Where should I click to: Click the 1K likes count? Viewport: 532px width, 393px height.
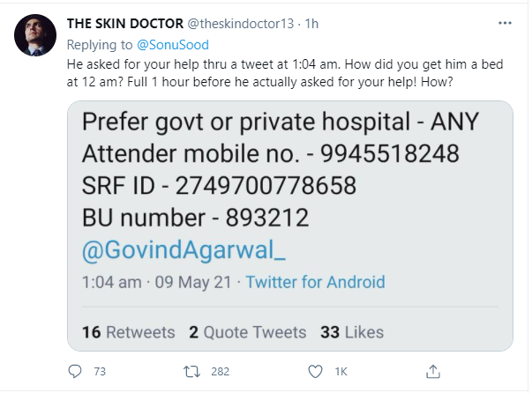coord(341,371)
